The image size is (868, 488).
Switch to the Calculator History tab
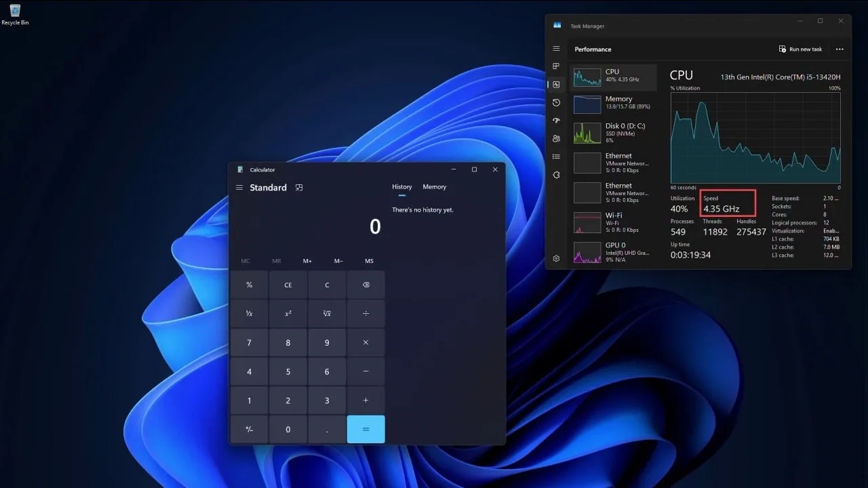(x=401, y=187)
